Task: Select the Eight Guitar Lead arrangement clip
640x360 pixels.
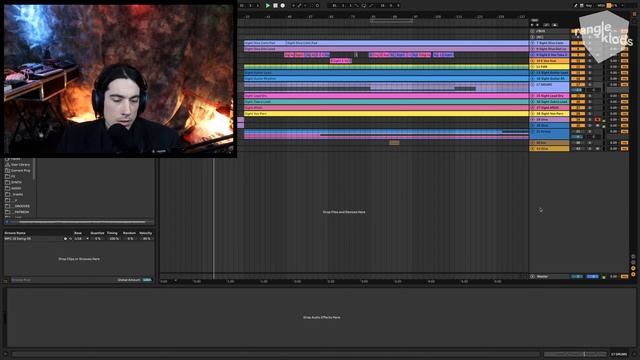Action: (386, 73)
